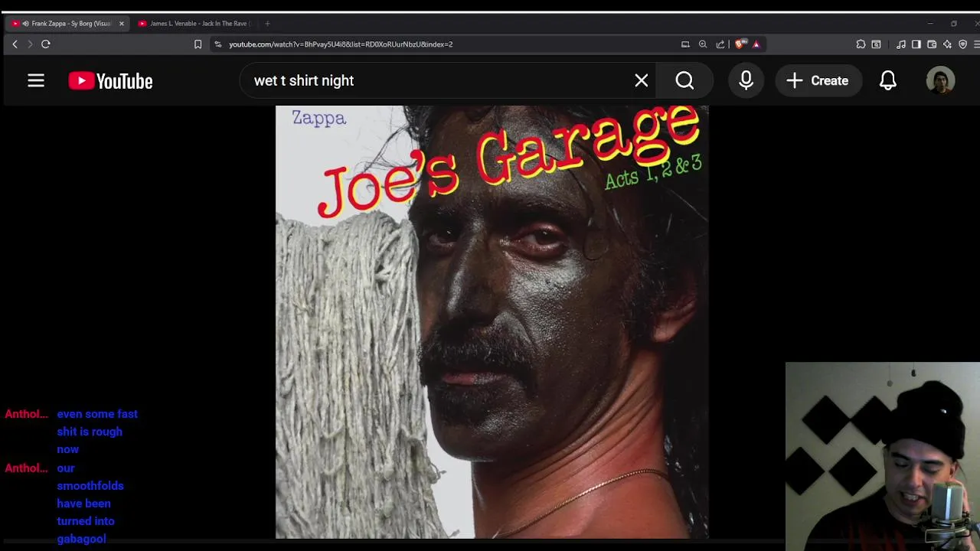Clear the search text with X
The image size is (980, 551).
(642, 80)
